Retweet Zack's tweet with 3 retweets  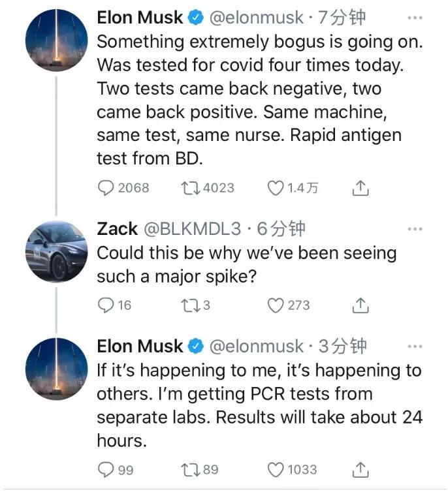pyautogui.click(x=189, y=305)
